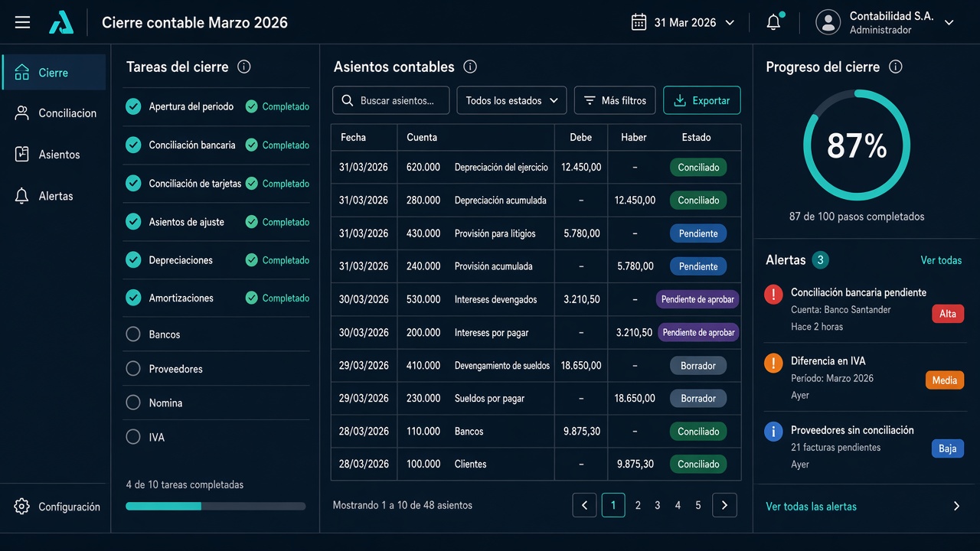The width and height of the screenshot is (980, 551).
Task: Go to Conciliacion in the sidebar
Action: (54, 113)
